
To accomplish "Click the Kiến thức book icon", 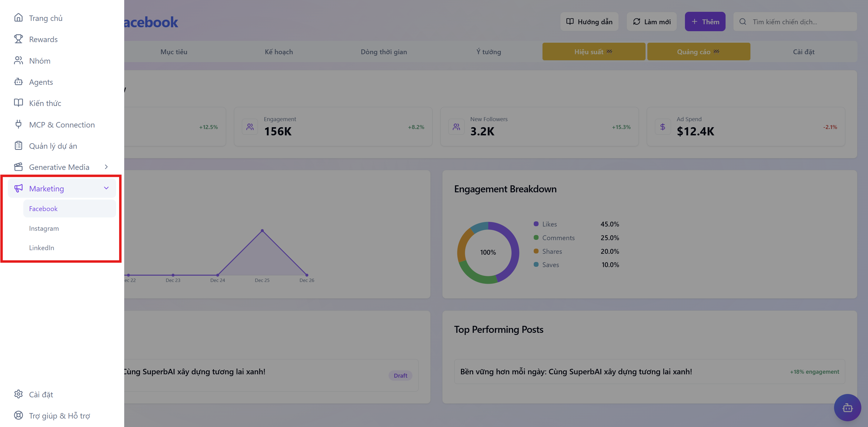I will tap(18, 103).
